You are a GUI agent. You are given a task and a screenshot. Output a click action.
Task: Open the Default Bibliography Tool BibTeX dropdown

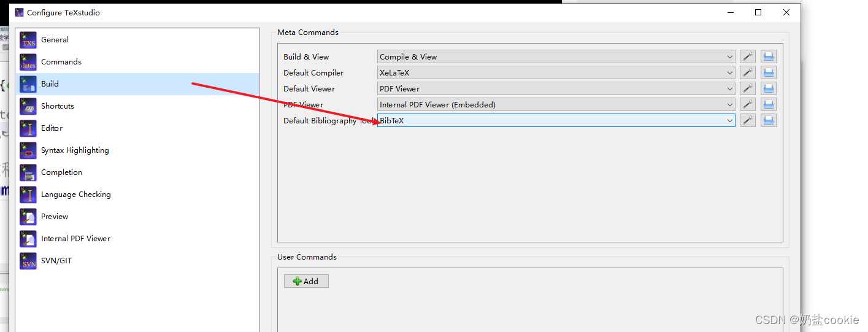(556, 120)
